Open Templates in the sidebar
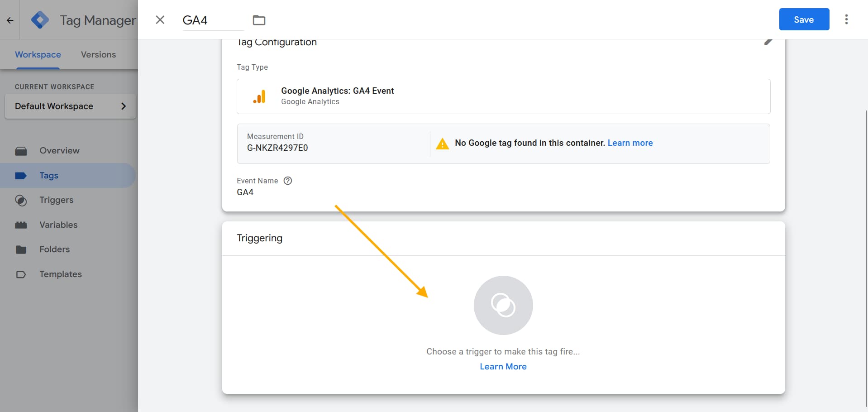This screenshot has height=412, width=868. tap(61, 274)
